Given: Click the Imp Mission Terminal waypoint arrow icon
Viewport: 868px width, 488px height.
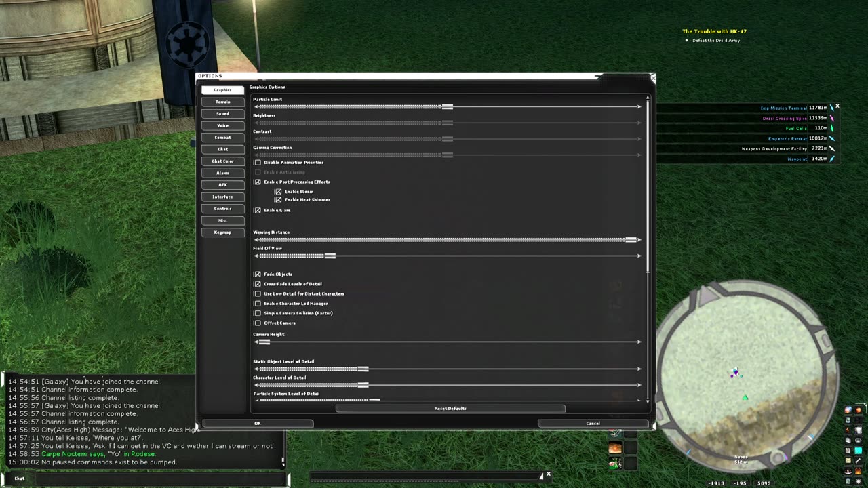Looking at the screenshot, I should tap(832, 108).
